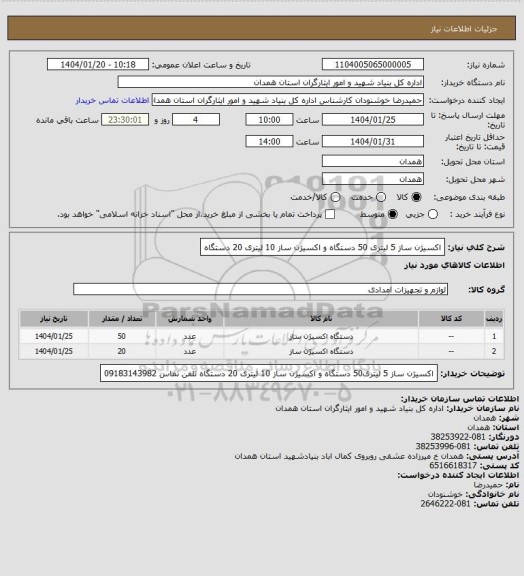Click the general need description field

322,247
